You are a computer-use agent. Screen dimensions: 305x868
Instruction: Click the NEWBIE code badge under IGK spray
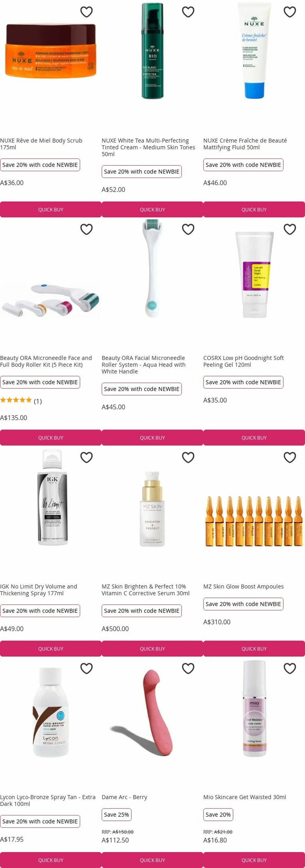click(x=40, y=610)
